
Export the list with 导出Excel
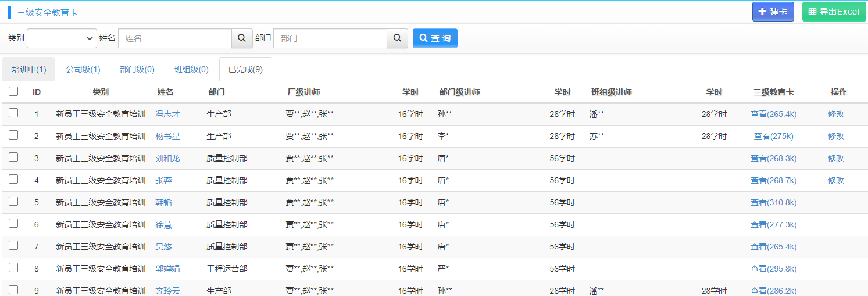(x=834, y=12)
